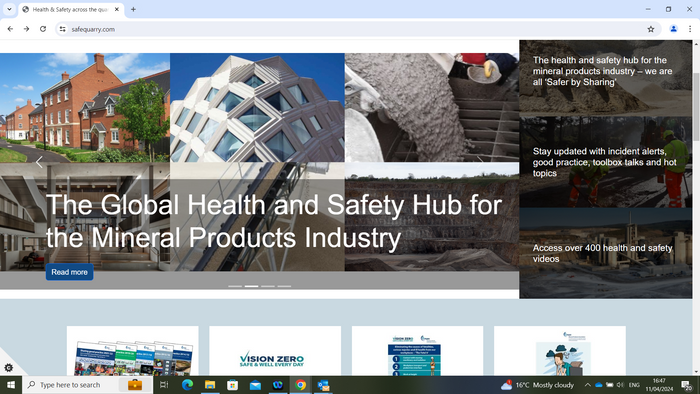Open the Chrome three-dot menu
The width and height of the screenshot is (700, 394).
pos(690,29)
